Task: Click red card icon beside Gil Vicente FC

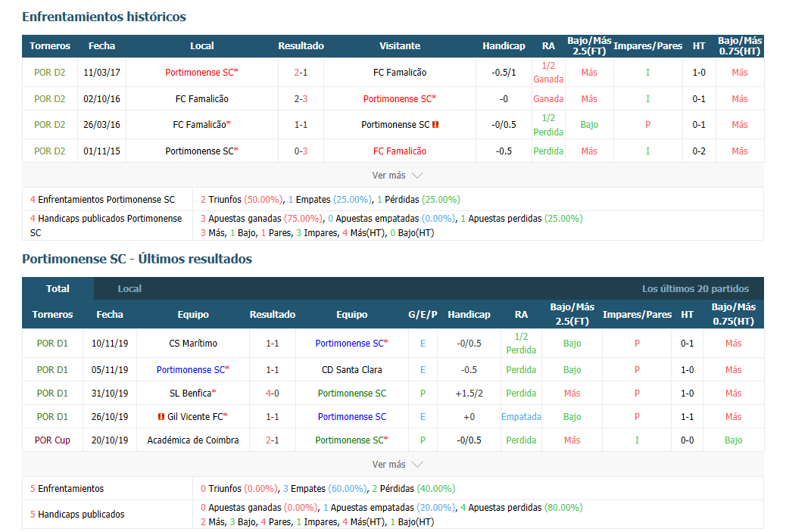Action: (161, 416)
